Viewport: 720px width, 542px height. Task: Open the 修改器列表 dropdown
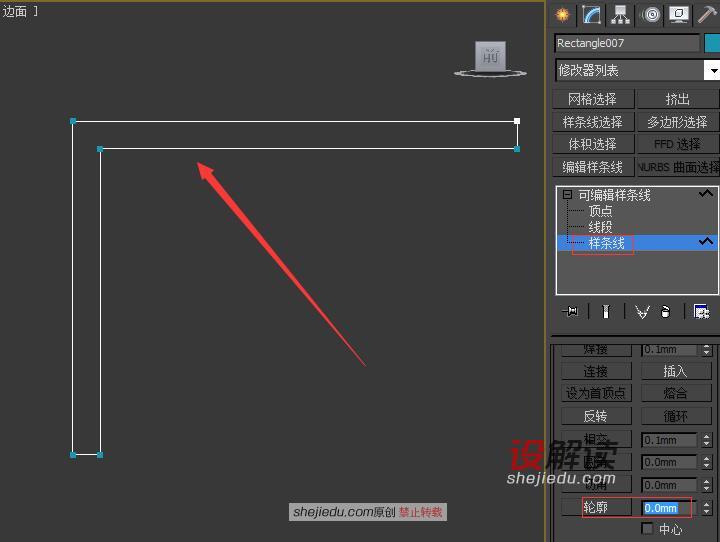tap(638, 70)
